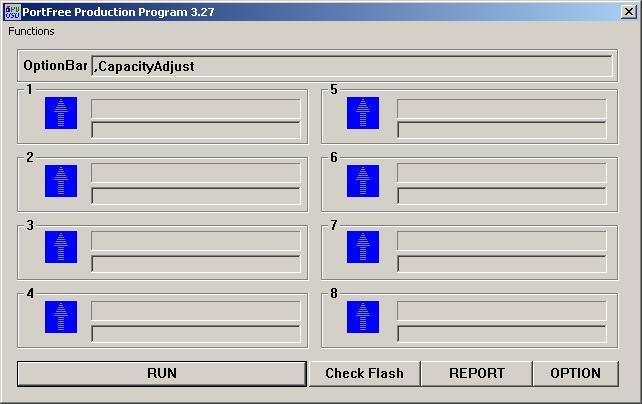This screenshot has height=404, width=642.
Task: Click the blue arrow icon for port 1
Action: coord(61,113)
